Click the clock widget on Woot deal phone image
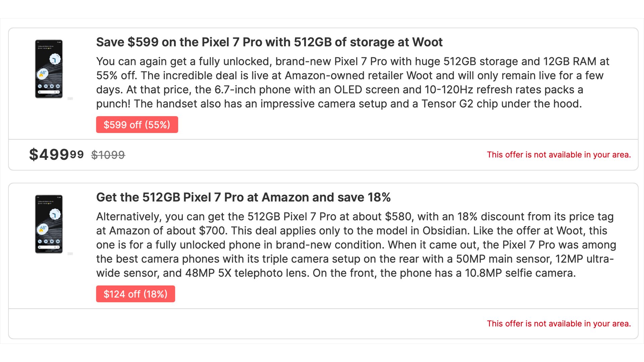644x362 pixels. [55, 59]
